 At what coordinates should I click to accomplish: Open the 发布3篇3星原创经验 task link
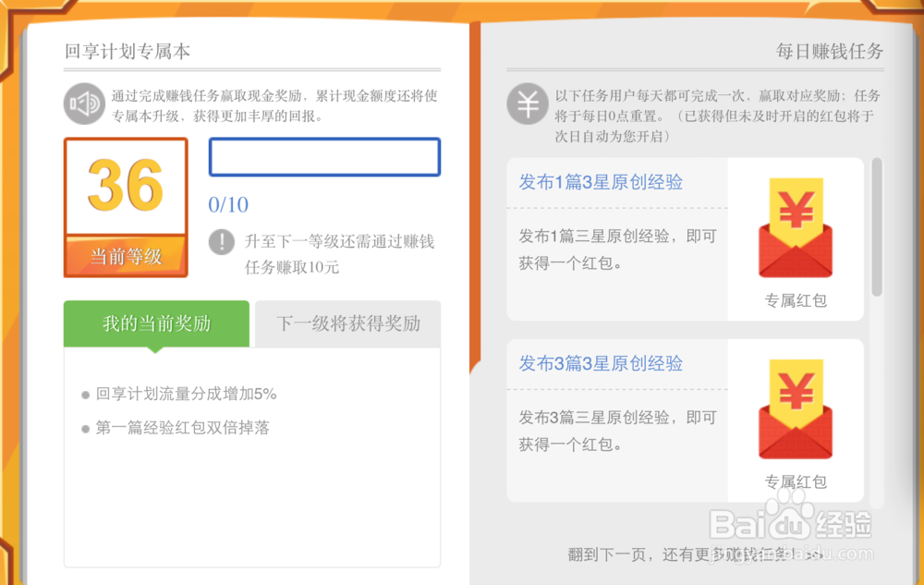(600, 364)
